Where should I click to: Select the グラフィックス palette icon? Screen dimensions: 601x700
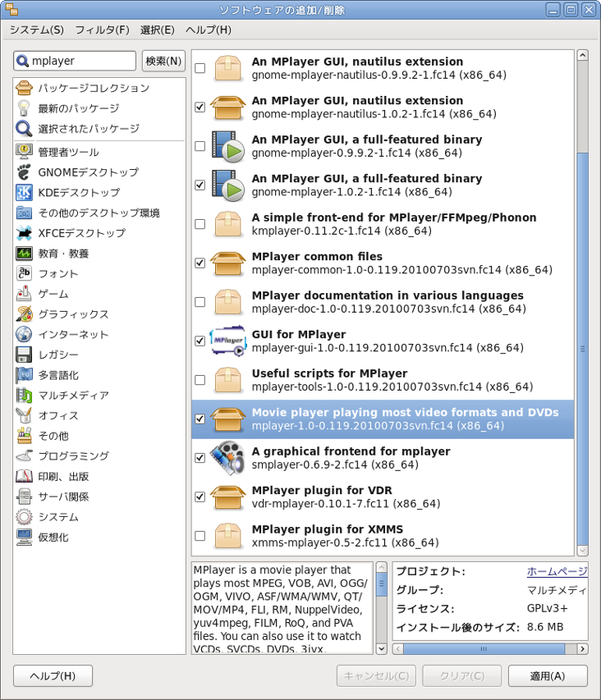tap(24, 313)
